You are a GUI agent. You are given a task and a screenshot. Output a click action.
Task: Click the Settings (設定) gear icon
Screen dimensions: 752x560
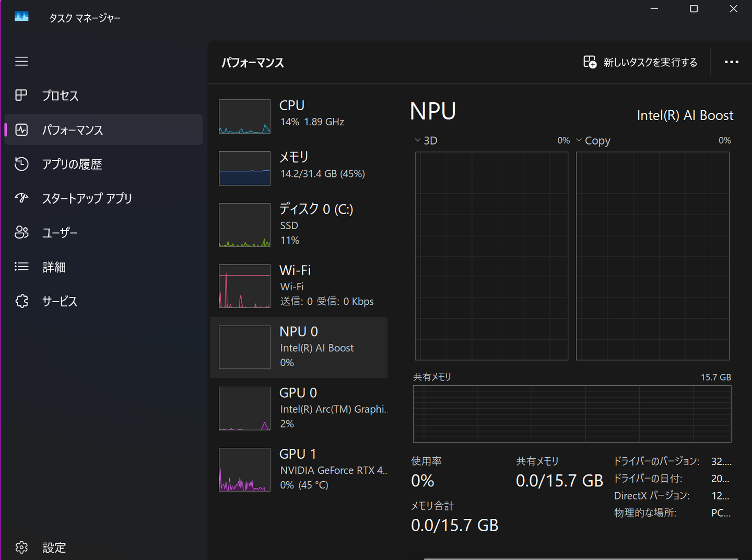(21, 547)
